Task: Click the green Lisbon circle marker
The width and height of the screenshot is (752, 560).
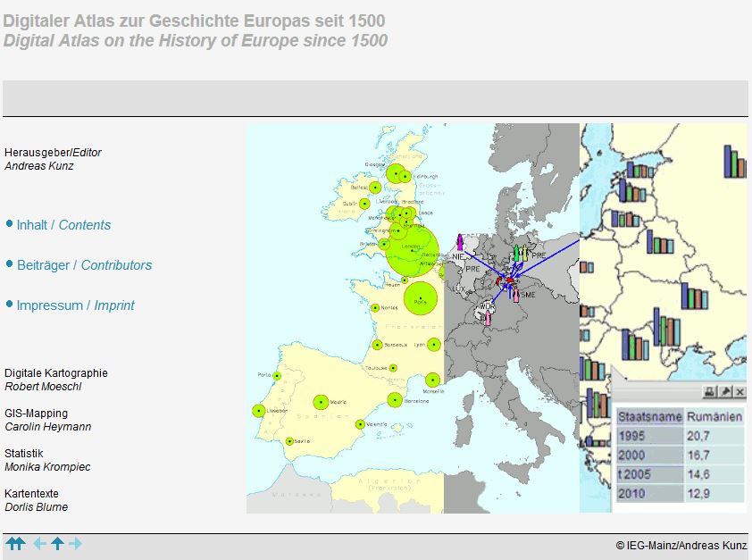Action: pyautogui.click(x=258, y=411)
